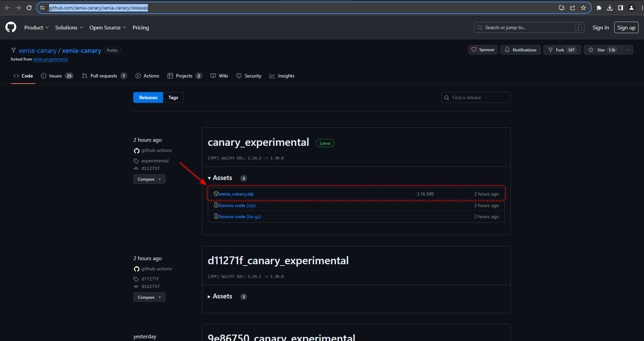The height and width of the screenshot is (341, 644).
Task: Open browser profile avatar icon
Action: [631, 8]
